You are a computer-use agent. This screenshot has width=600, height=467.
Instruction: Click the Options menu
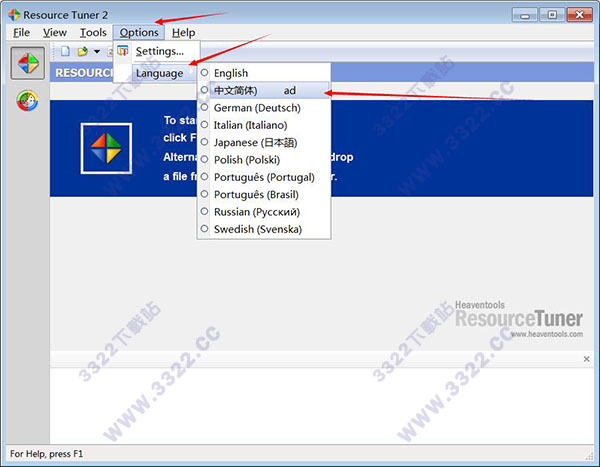139,33
